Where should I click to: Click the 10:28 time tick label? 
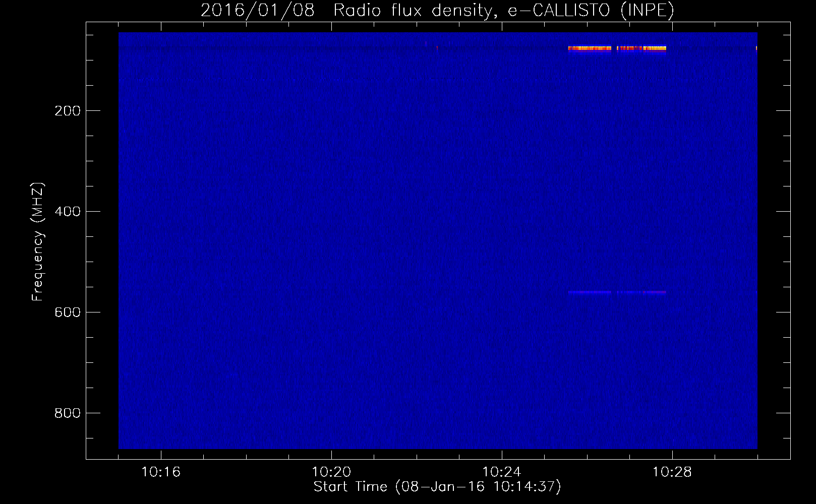pyautogui.click(x=672, y=472)
